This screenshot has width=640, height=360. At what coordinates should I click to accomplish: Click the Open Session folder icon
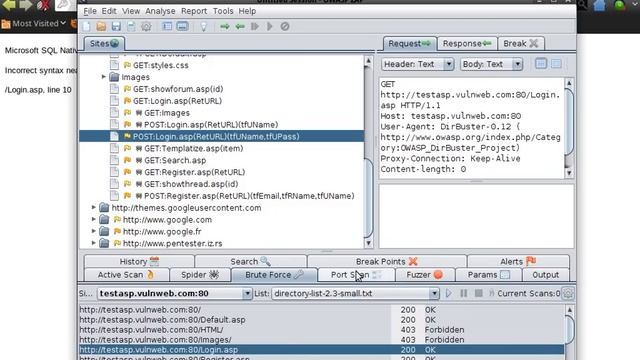point(101,27)
